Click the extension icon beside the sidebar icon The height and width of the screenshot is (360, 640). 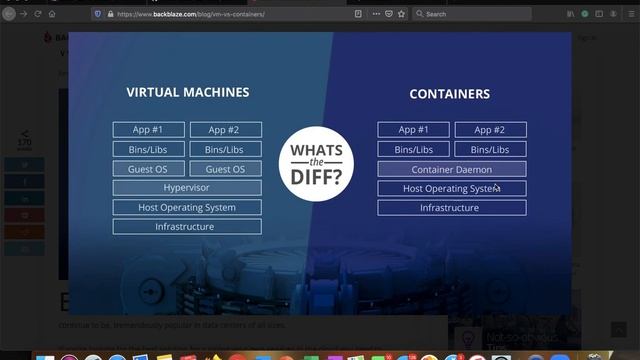click(x=613, y=14)
